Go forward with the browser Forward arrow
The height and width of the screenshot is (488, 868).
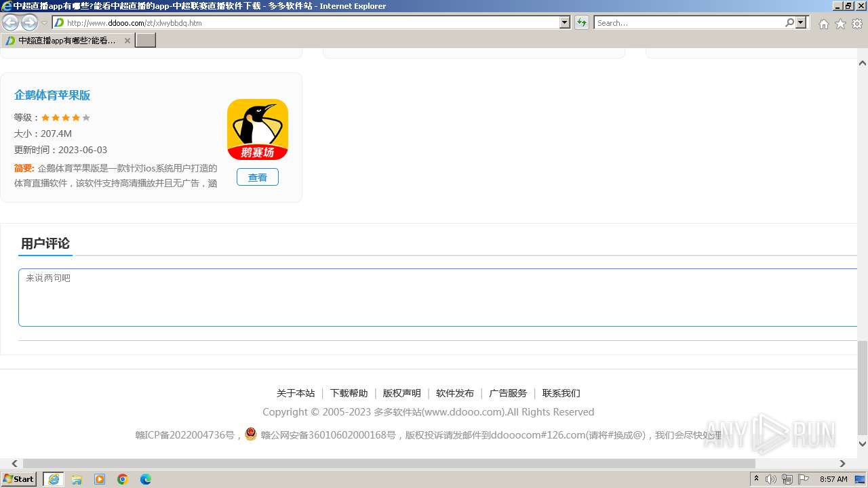(x=29, y=22)
